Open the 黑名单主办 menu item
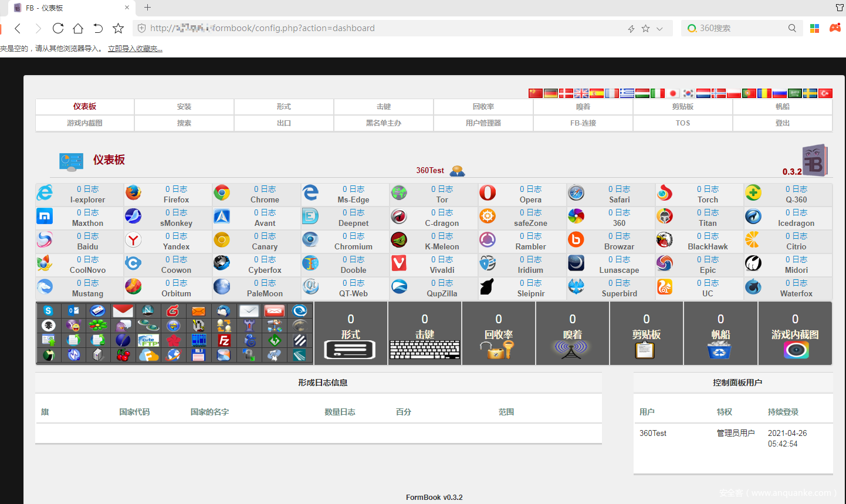This screenshot has width=846, height=504. [384, 123]
